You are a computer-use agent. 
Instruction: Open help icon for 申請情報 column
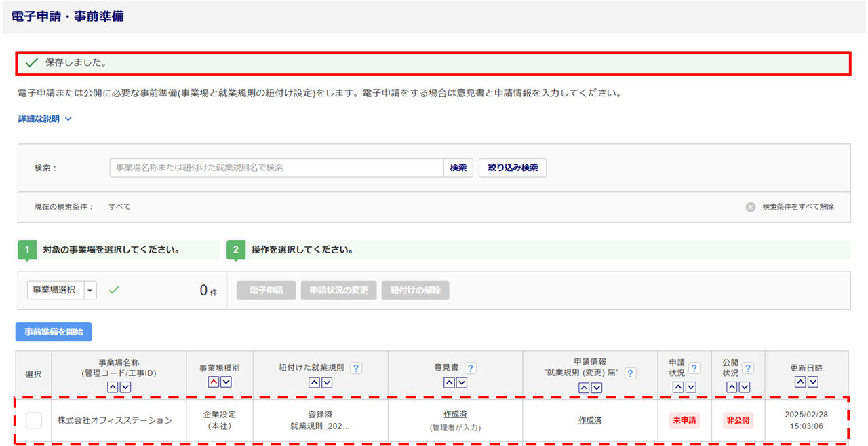tap(630, 373)
